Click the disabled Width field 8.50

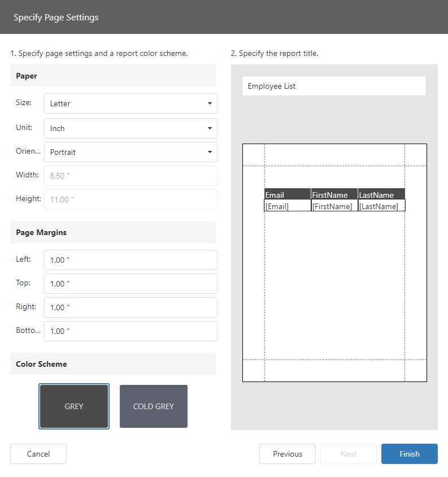(x=131, y=176)
